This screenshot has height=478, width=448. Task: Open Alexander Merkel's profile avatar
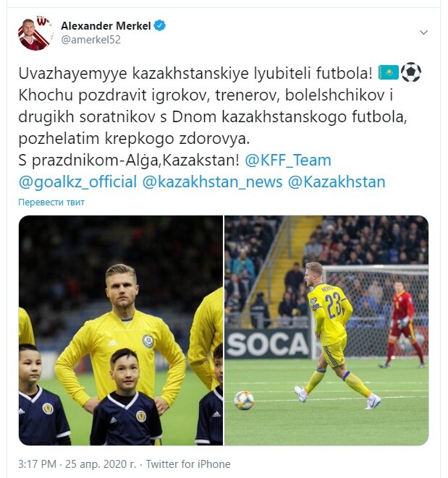[x=35, y=33]
